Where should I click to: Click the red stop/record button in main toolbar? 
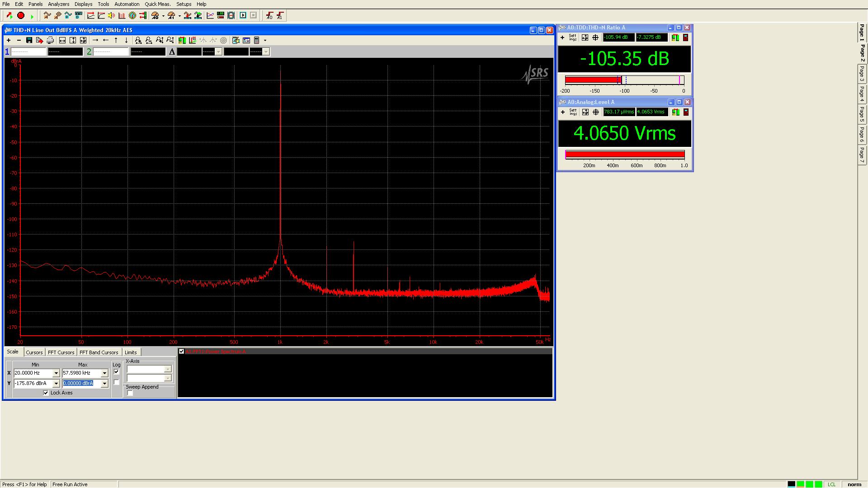[21, 16]
